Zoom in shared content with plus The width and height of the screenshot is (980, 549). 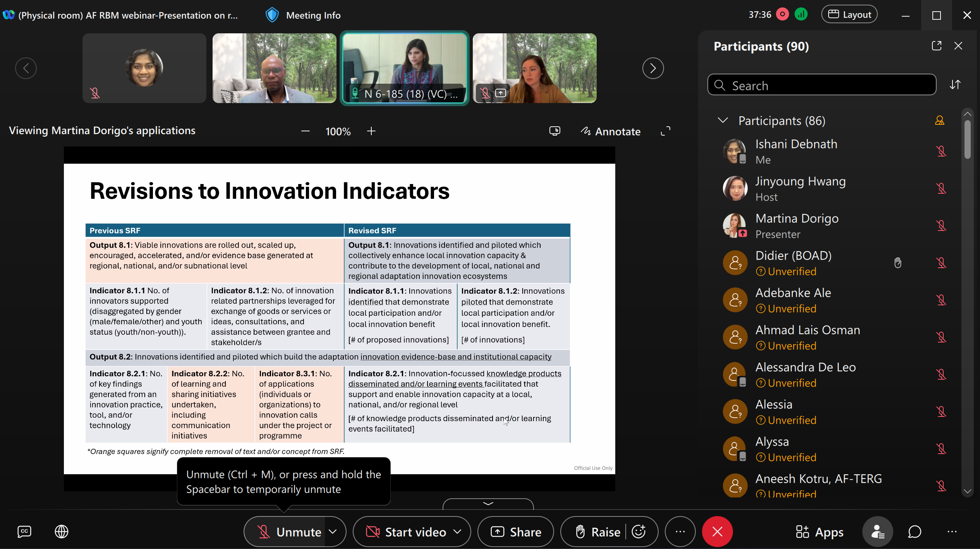[371, 131]
